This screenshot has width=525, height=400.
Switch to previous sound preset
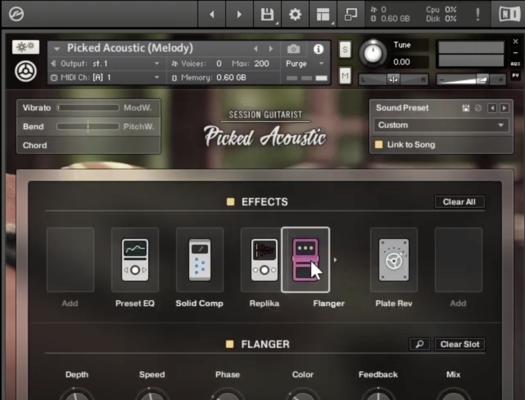point(492,108)
